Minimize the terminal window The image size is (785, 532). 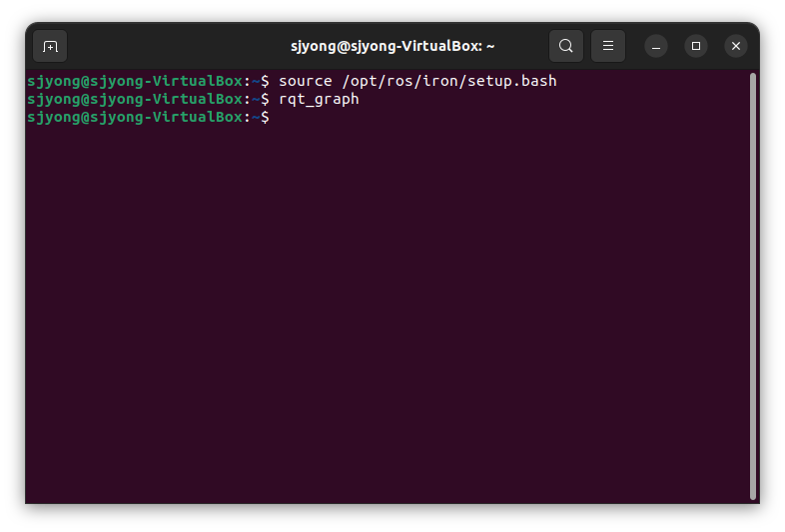point(656,47)
